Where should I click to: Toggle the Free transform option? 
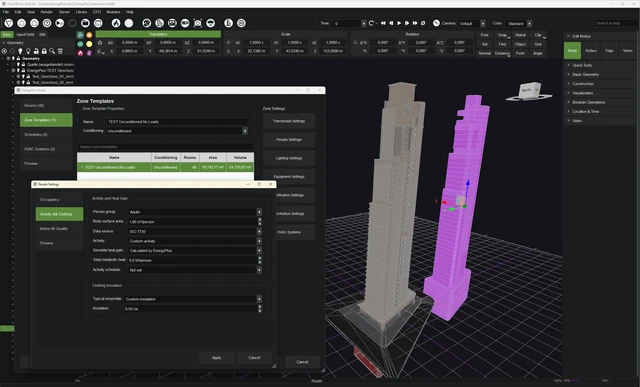coord(484,35)
